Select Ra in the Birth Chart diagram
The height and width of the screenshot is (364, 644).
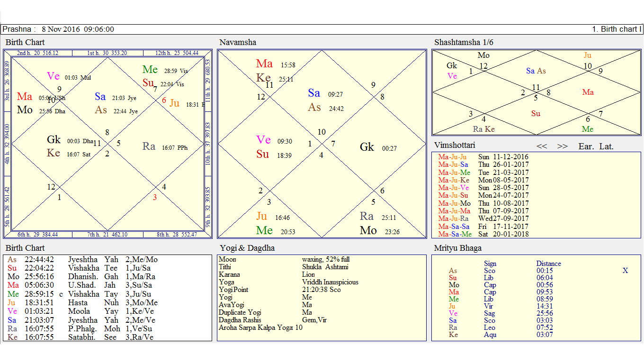148,147
